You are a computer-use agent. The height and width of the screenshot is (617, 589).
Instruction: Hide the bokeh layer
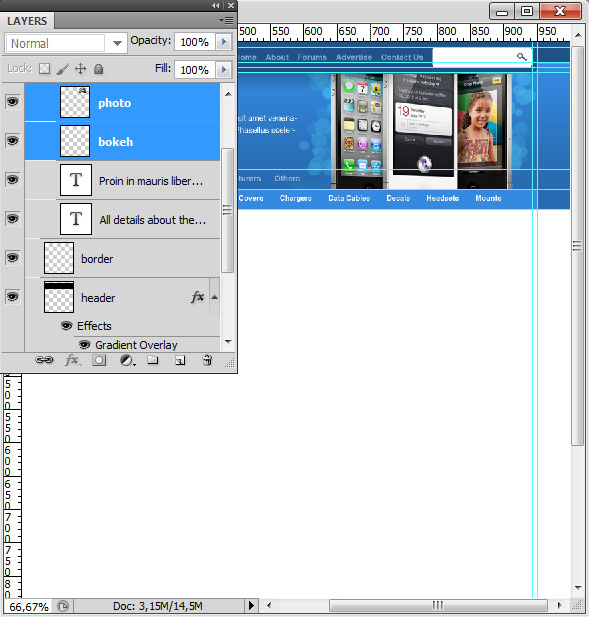tap(12, 140)
